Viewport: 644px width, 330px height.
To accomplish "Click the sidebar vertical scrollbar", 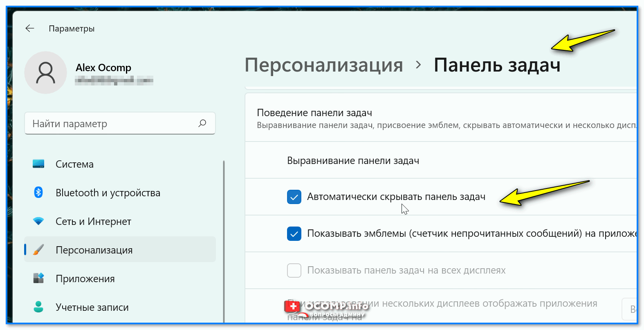I will (224, 241).
